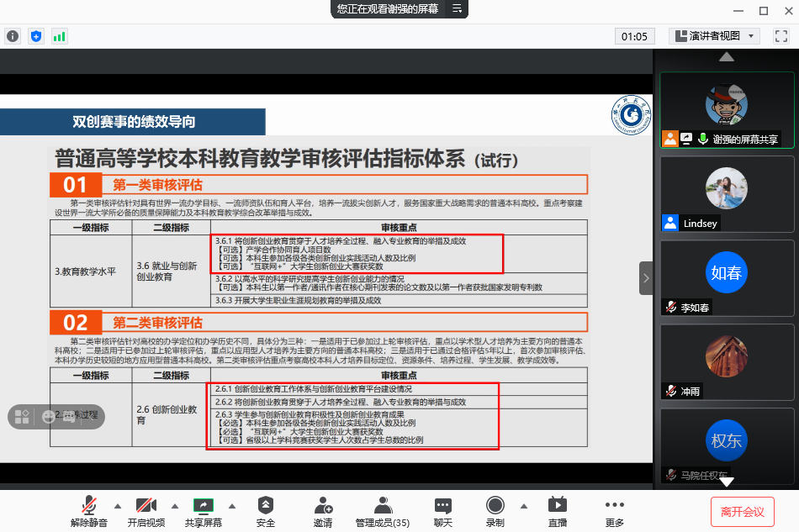Open 管理成员 participants panel
The width and height of the screenshot is (799, 532).
[383, 511]
